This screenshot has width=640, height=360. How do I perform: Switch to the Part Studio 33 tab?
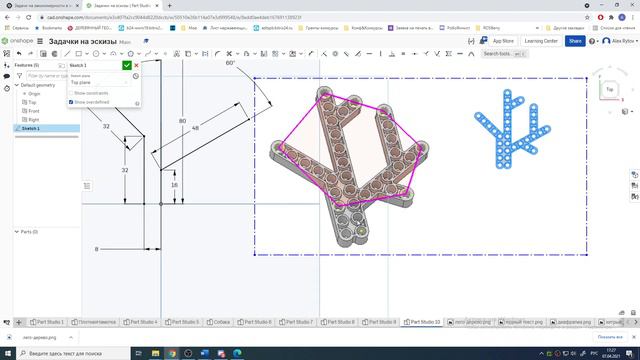[x=422, y=322]
